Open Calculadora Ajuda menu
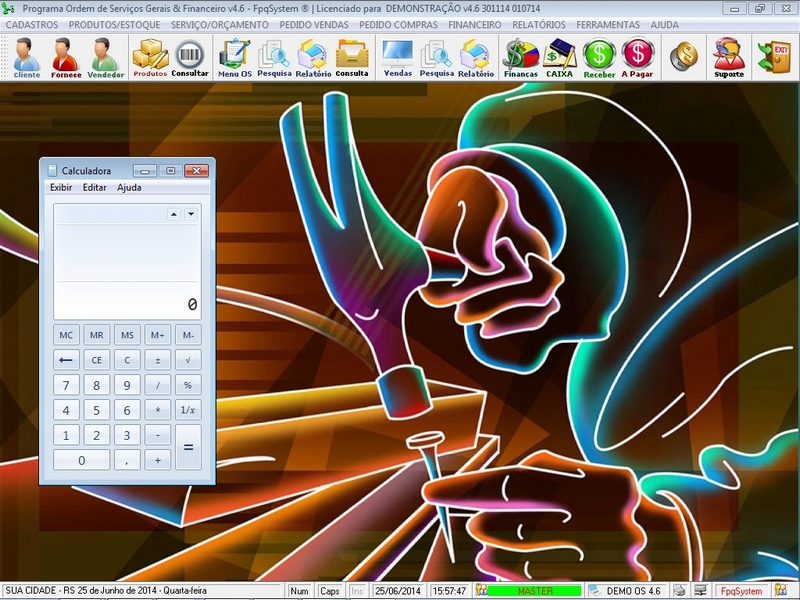Screen dimensions: 800x600 tap(129, 187)
